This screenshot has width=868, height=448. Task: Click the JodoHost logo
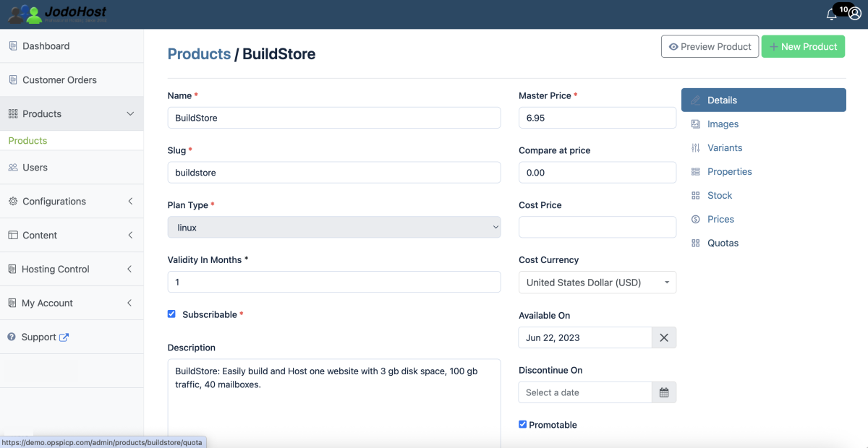point(57,14)
